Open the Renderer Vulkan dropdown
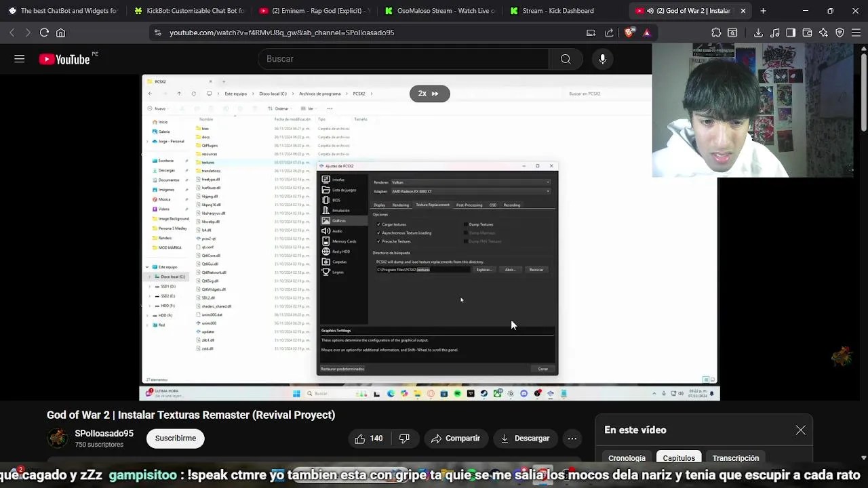 coord(471,182)
